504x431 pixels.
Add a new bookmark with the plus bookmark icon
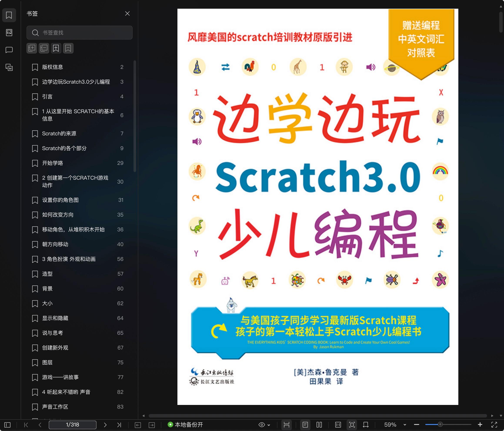(56, 48)
